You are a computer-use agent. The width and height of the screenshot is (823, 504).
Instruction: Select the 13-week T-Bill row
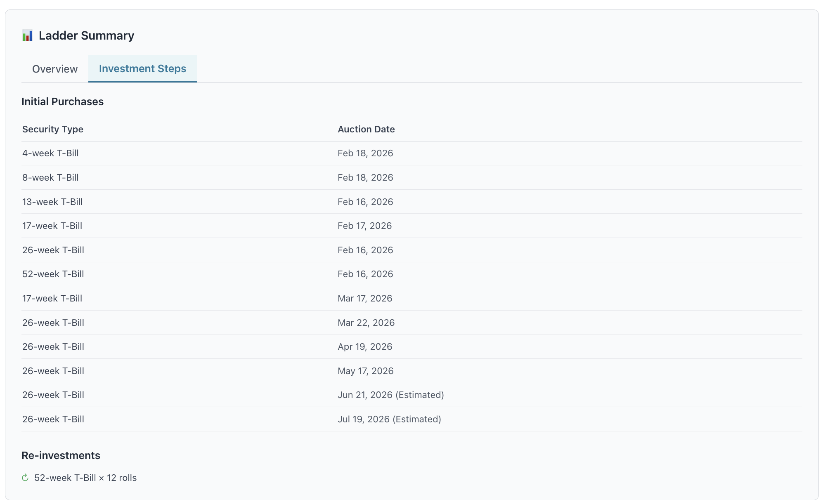pos(52,202)
